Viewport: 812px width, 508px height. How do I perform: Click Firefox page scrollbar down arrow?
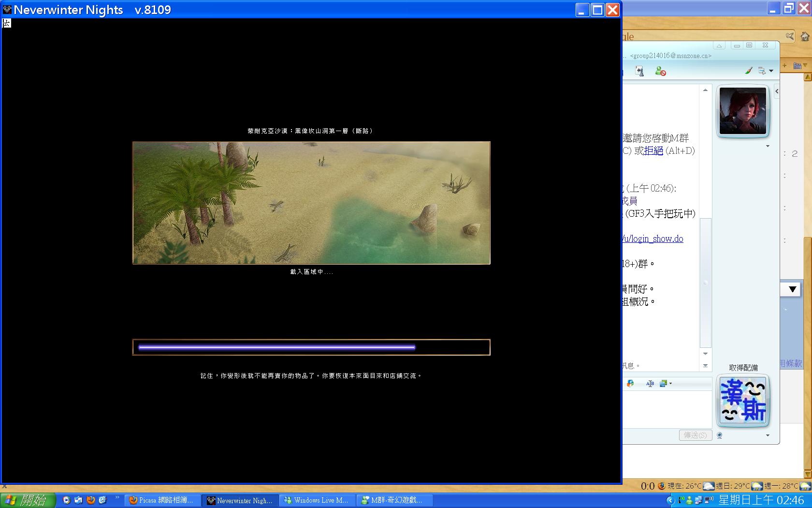pyautogui.click(x=808, y=475)
